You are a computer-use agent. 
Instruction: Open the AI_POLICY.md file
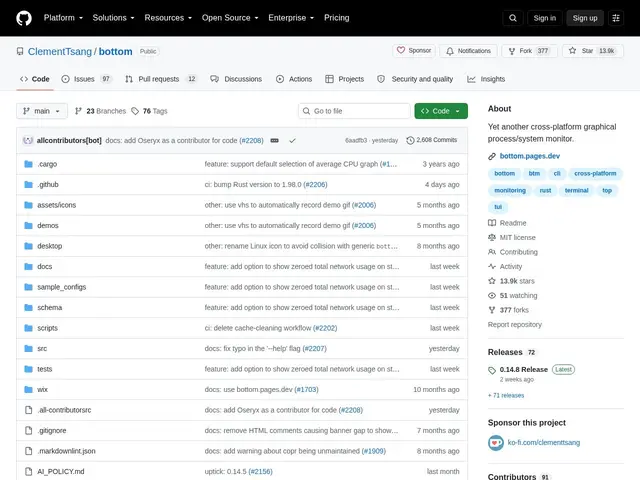click(61, 471)
